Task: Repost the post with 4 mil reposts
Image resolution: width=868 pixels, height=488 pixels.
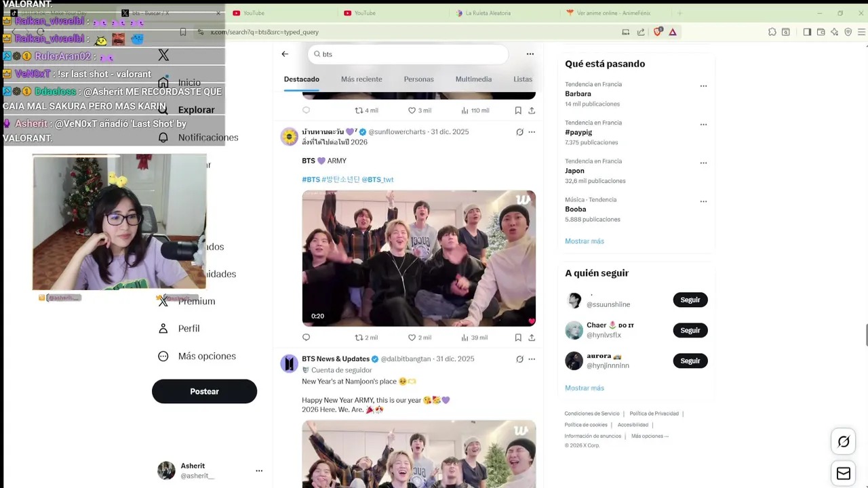Action: [x=366, y=110]
